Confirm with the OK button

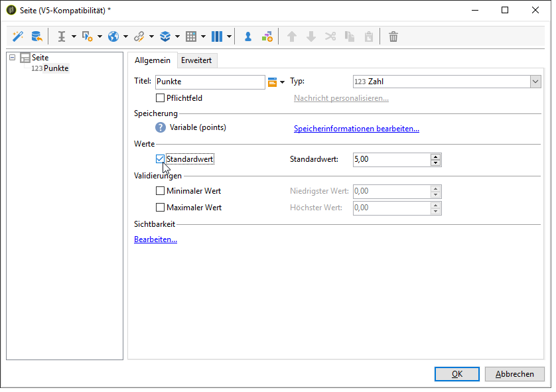coord(456,374)
